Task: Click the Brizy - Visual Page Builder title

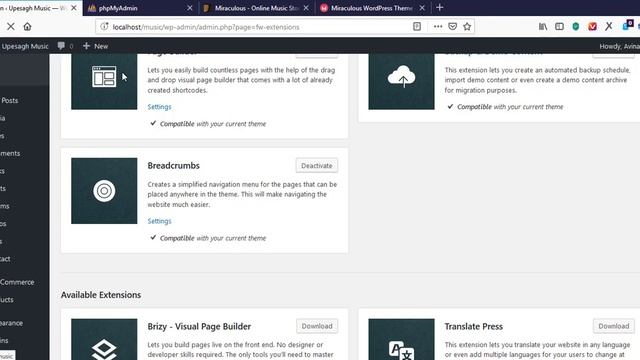Action: (199, 327)
